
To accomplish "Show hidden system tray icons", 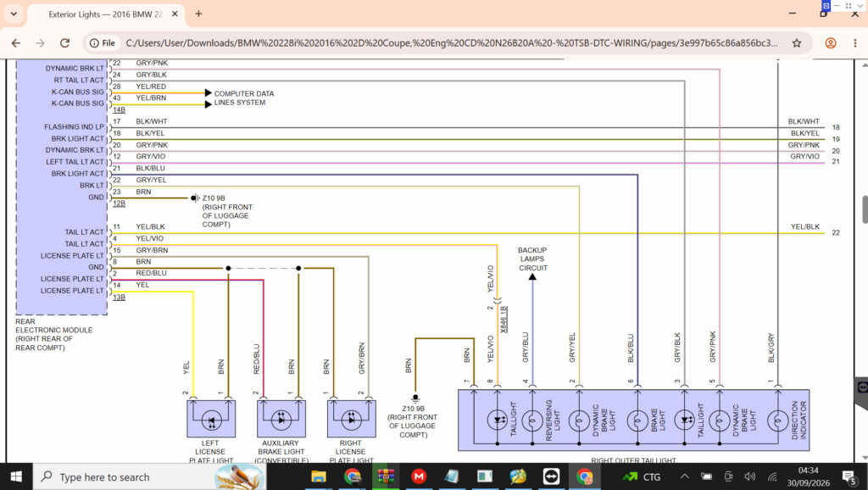I will tap(685, 476).
